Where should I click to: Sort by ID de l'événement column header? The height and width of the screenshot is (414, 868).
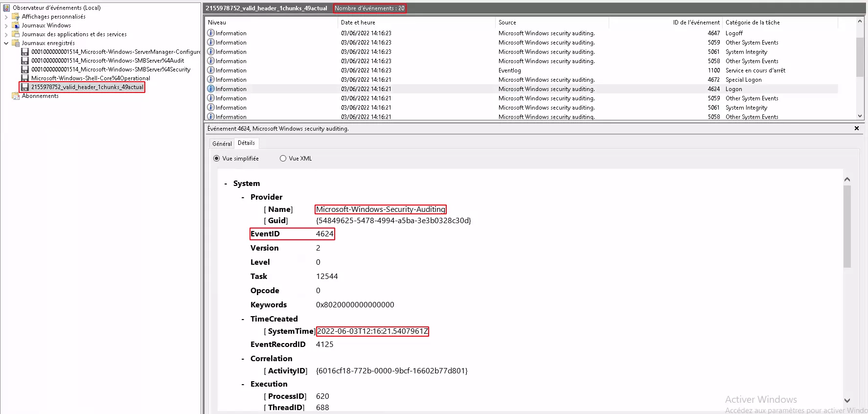pos(696,23)
